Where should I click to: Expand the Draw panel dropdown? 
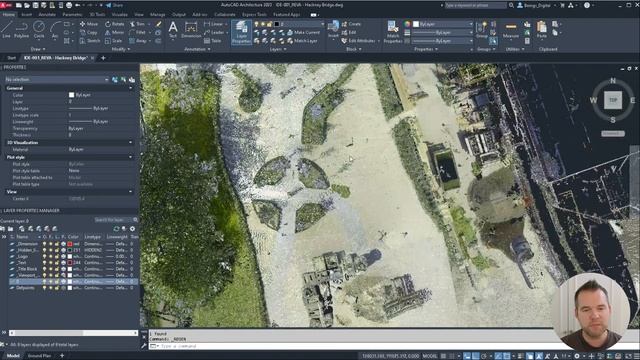pos(38,49)
